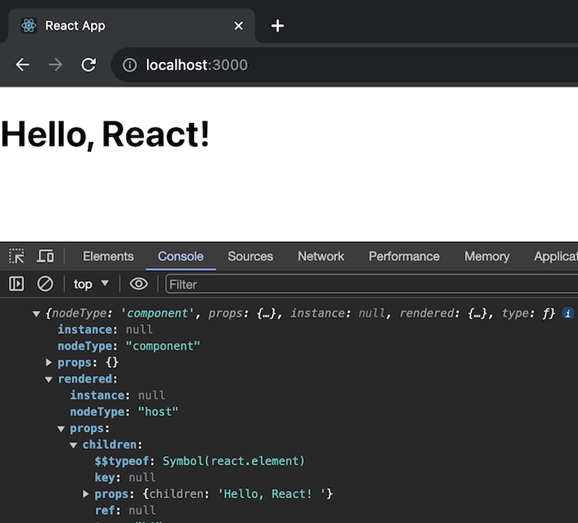Click the browser back arrow
578x523 pixels.
click(x=22, y=65)
